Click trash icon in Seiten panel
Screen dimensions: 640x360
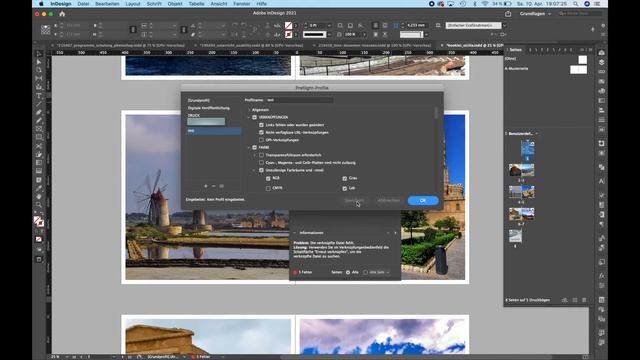pyautogui.click(x=584, y=300)
